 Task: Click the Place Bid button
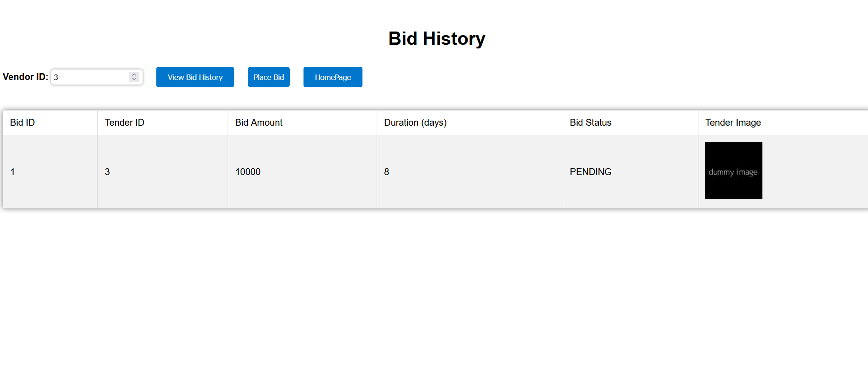click(268, 77)
